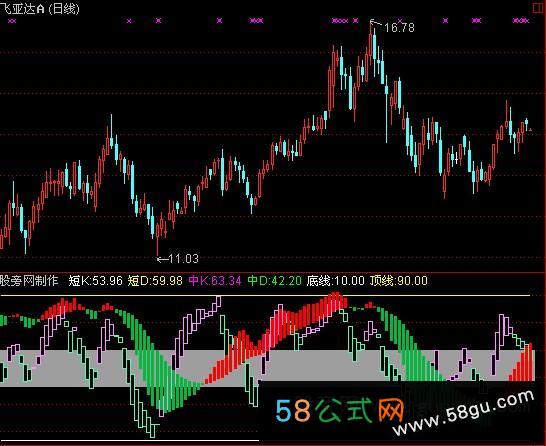This screenshot has height=446, width=546.
Task: Select the green 中D:42.20 indicator label
Action: (x=274, y=281)
